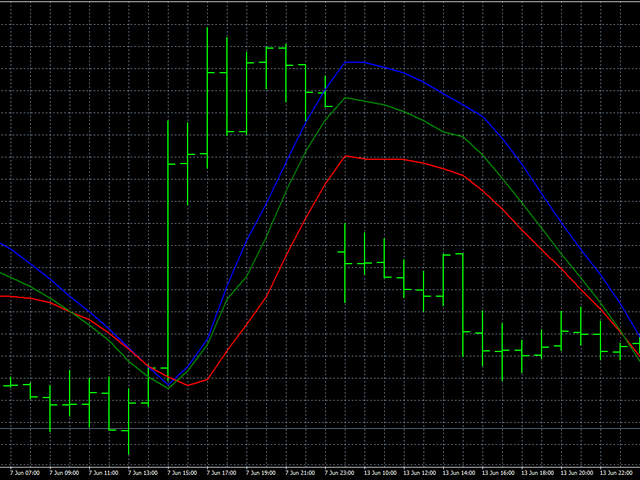The image size is (640, 480).
Task: Click the 7 Jun 15:00 time label
Action: (181, 472)
